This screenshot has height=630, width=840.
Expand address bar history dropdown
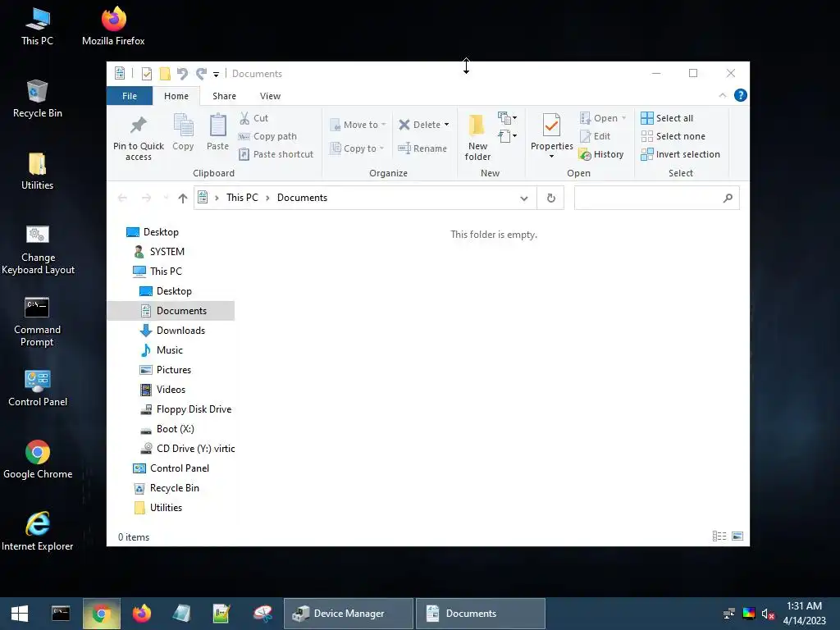coord(524,199)
